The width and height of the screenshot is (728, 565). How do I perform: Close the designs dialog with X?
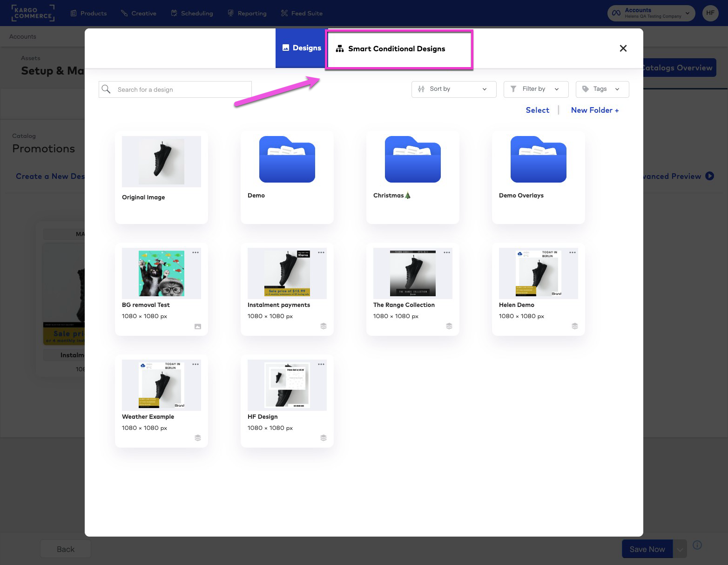pos(623,48)
